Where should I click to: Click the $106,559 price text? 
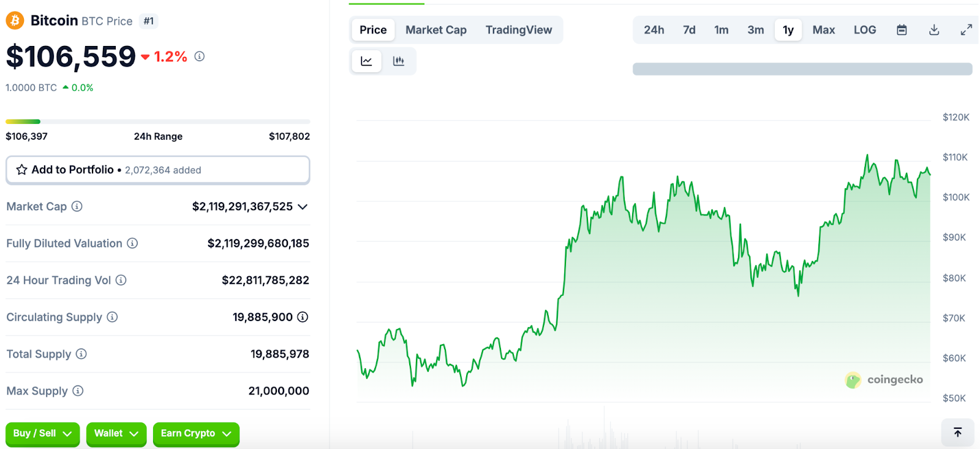pyautogui.click(x=71, y=57)
